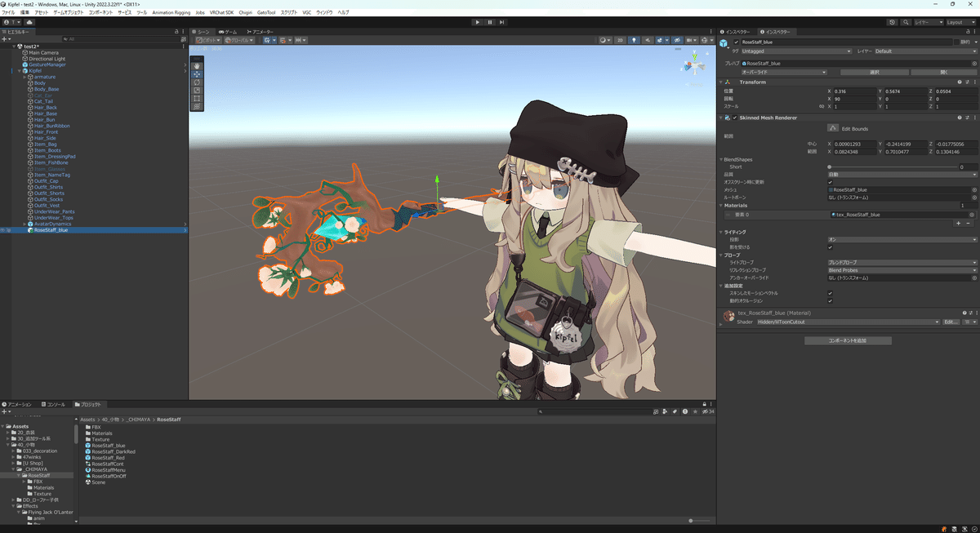
Task: Click the Materials picker icon next to tex_RoseStaff_blue
Action: (973, 215)
